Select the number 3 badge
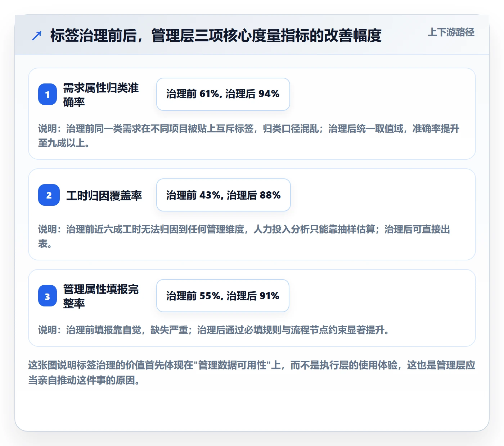This screenshot has height=446, width=504. coord(48,296)
